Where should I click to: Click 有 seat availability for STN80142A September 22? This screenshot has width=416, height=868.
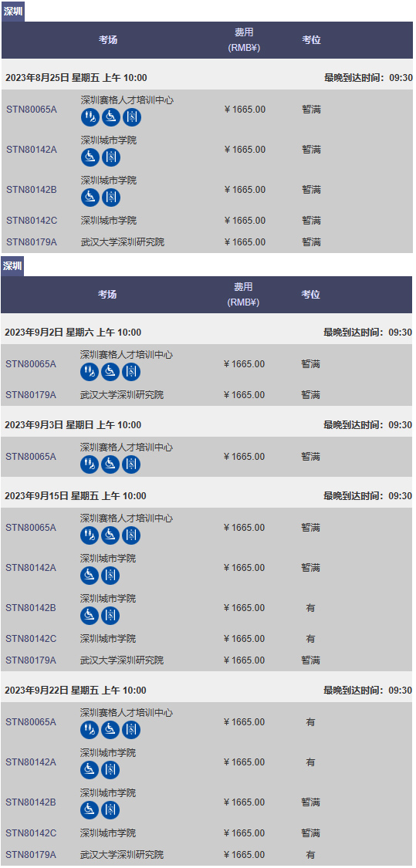pos(311,762)
